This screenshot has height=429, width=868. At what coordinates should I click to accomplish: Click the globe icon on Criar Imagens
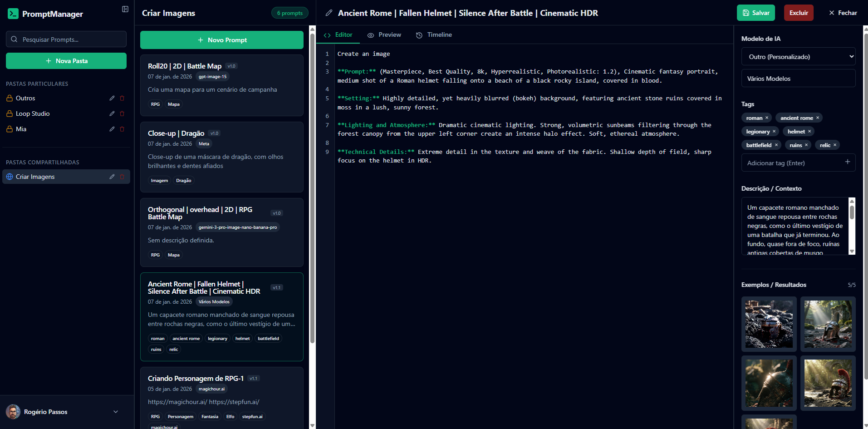click(10, 176)
